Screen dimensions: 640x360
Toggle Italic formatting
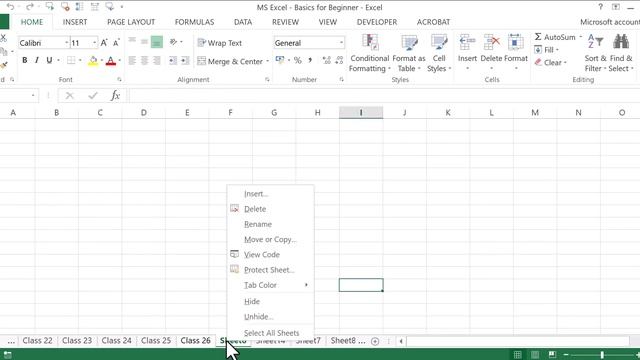37,60
